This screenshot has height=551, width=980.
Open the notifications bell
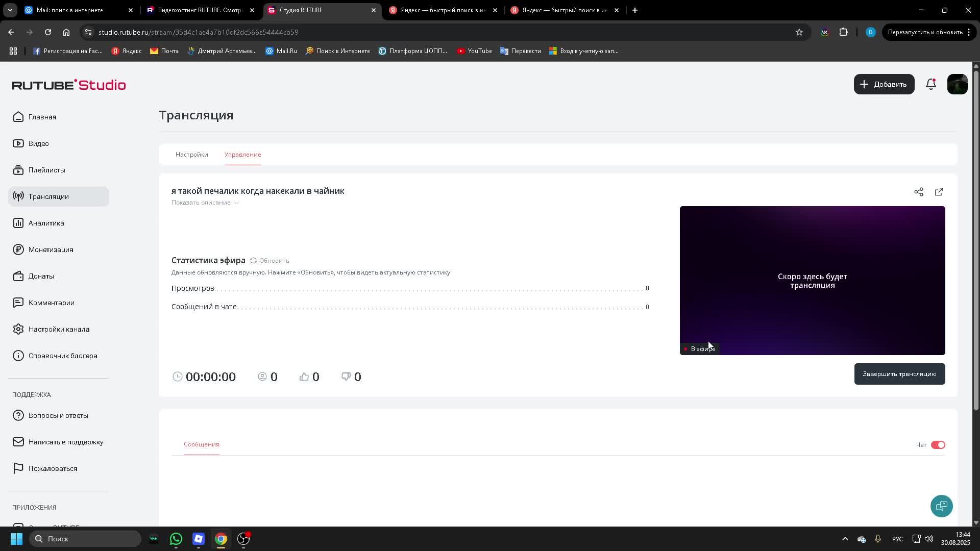930,84
